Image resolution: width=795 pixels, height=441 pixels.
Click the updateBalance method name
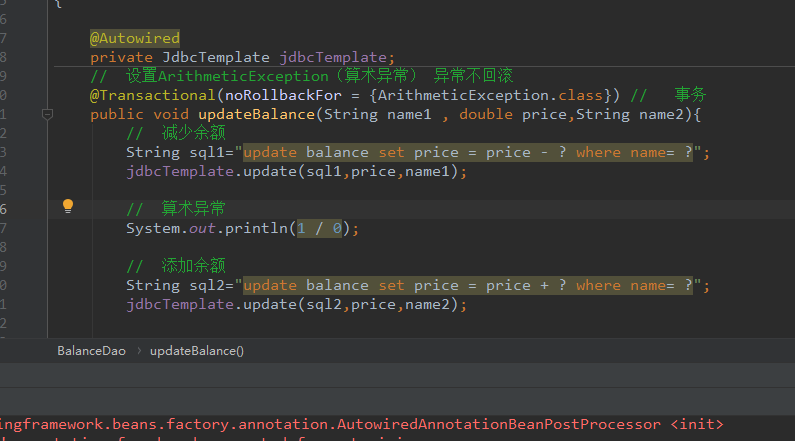[x=257, y=115]
